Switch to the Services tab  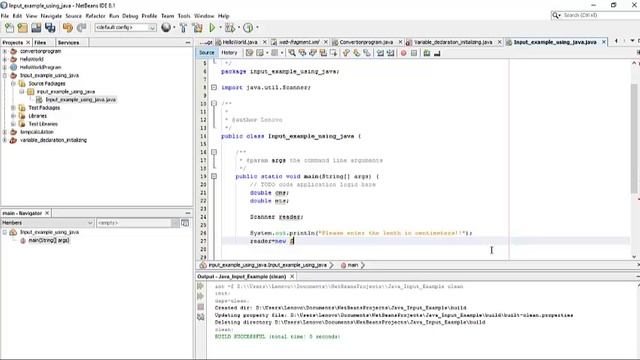tap(68, 42)
